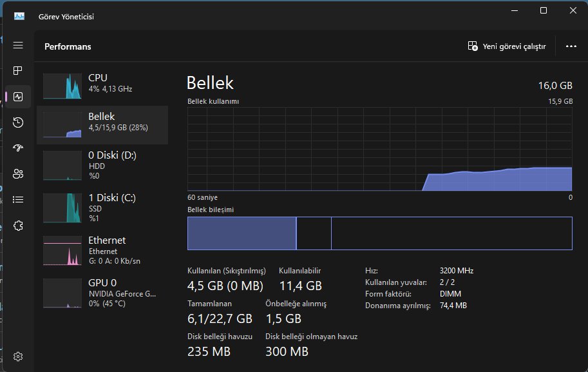This screenshot has height=372, width=588.
Task: Click the Bellek kullanımı usage graph
Action: [379, 148]
